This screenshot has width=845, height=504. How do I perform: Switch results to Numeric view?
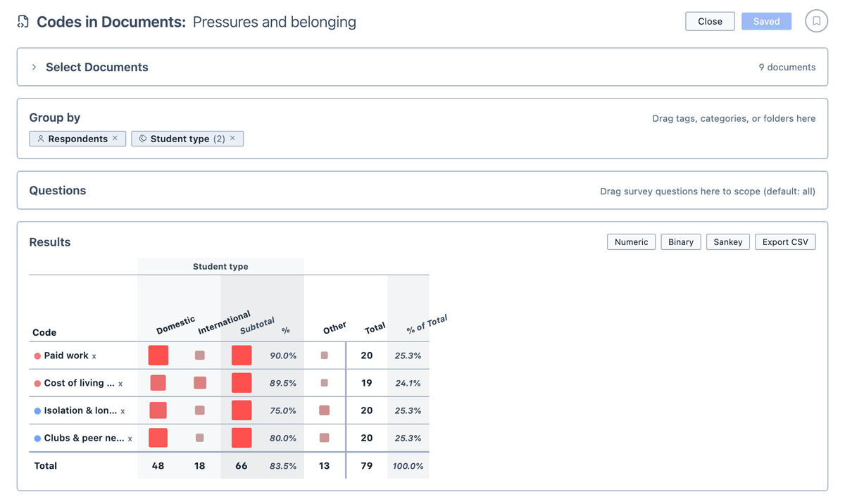click(x=631, y=241)
